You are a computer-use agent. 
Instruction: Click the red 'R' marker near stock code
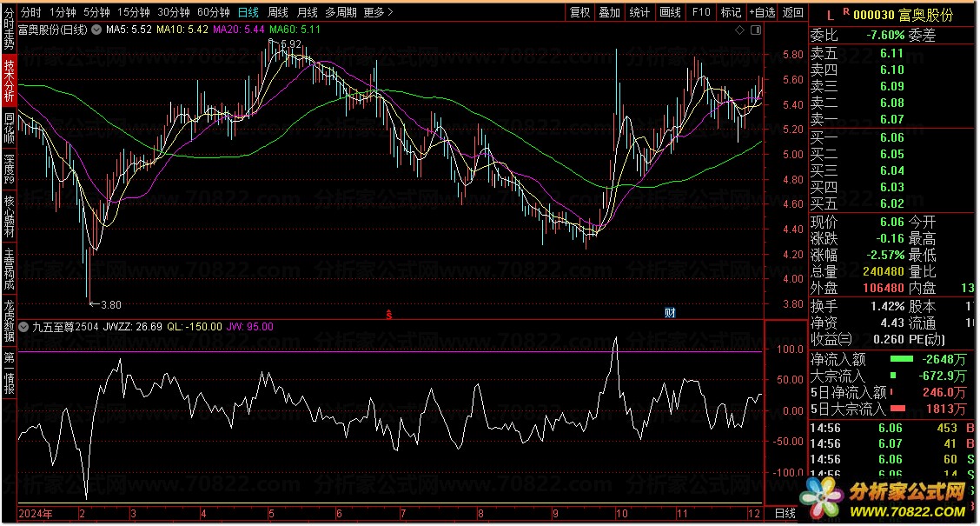845,11
